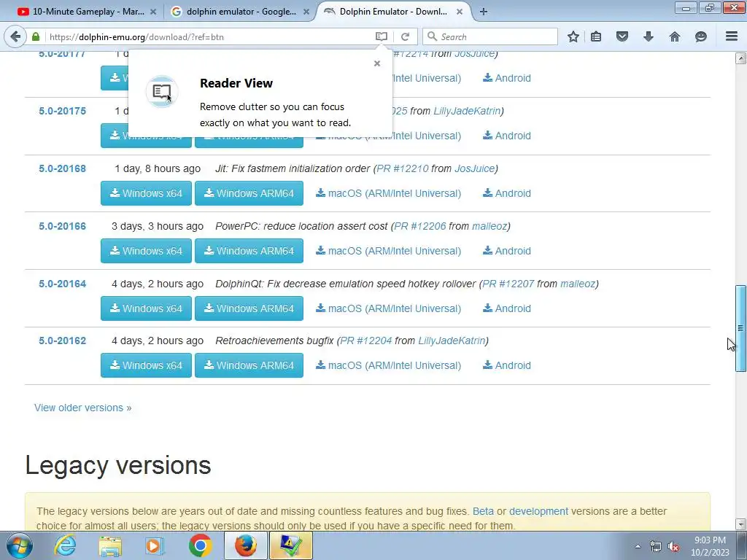
Task: Select the Dolphin Emulator Download tab
Action: pos(393,12)
